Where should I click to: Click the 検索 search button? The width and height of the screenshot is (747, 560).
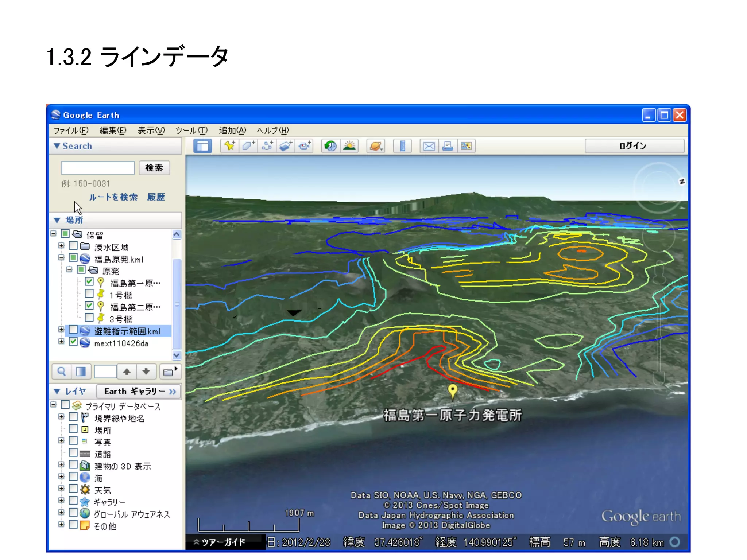point(154,168)
